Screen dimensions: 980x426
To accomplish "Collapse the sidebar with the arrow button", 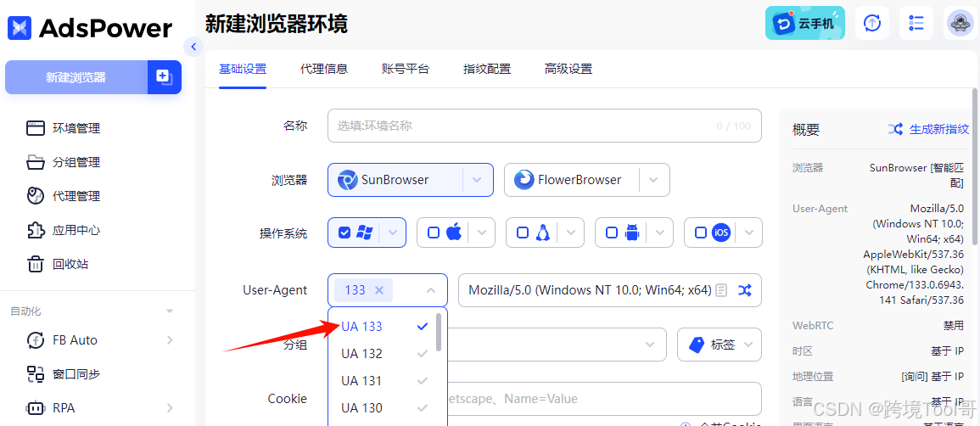I will pyautogui.click(x=193, y=46).
